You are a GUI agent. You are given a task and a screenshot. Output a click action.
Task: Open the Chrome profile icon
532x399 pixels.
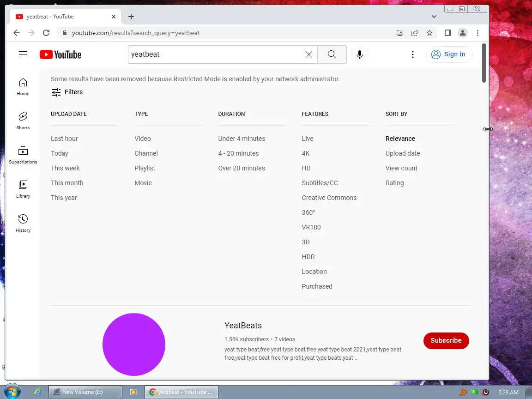[x=462, y=33]
